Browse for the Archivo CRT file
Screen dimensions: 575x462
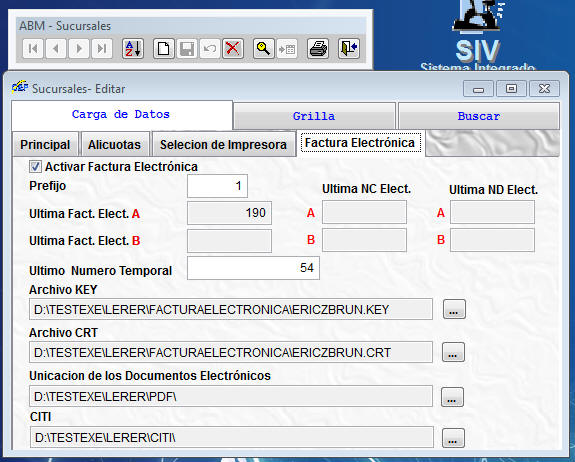(x=453, y=352)
